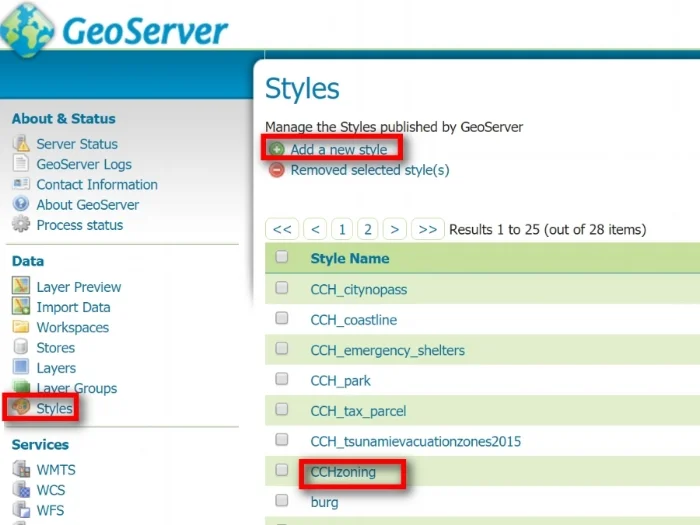Open WMTS service settings

click(56, 470)
